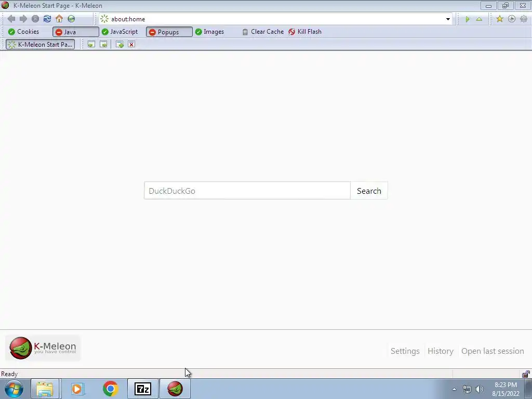Focus the DuckDuckGo search field
This screenshot has height=399, width=532.
point(247,191)
